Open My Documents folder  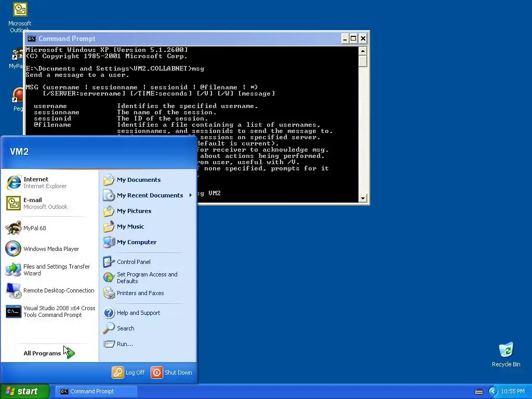[x=148, y=180]
